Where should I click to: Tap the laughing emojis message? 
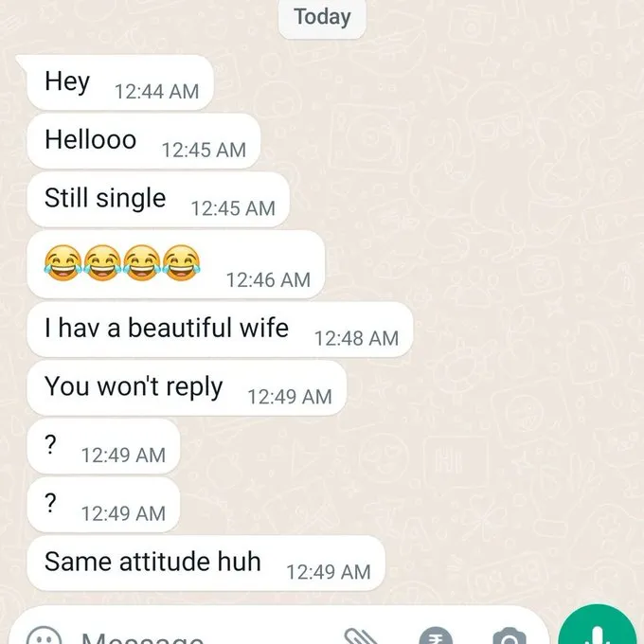tap(176, 264)
